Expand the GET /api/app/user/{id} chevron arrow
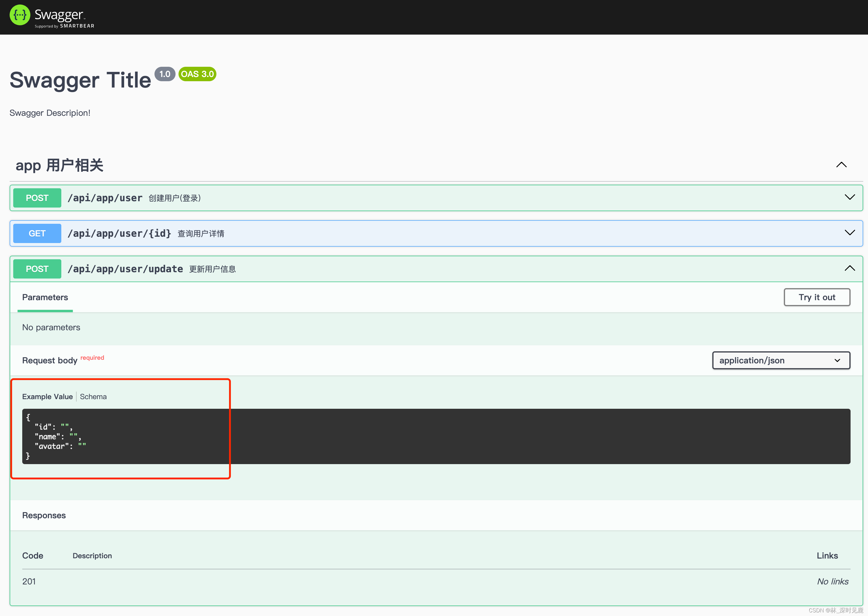Image resolution: width=868 pixels, height=616 pixels. coord(849,233)
